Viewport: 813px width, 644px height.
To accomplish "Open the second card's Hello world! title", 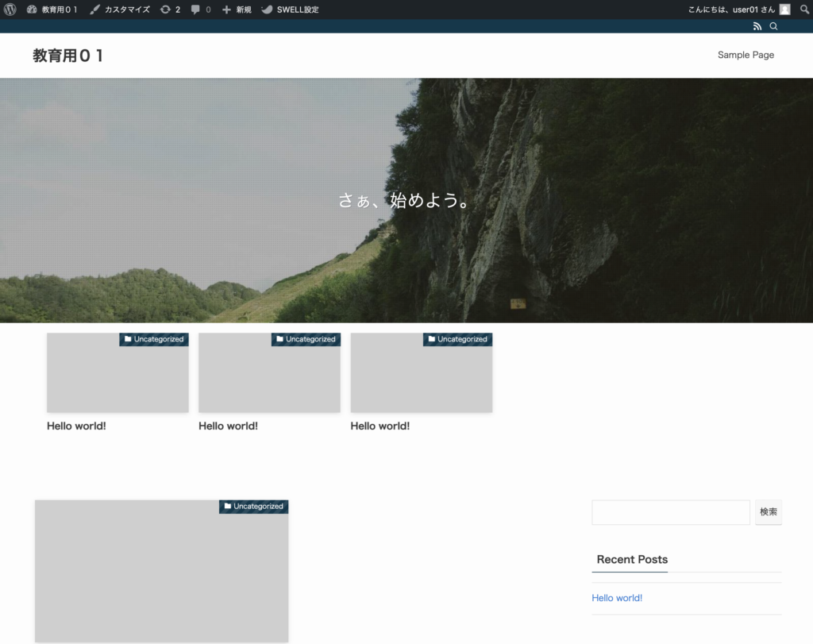I will (228, 426).
